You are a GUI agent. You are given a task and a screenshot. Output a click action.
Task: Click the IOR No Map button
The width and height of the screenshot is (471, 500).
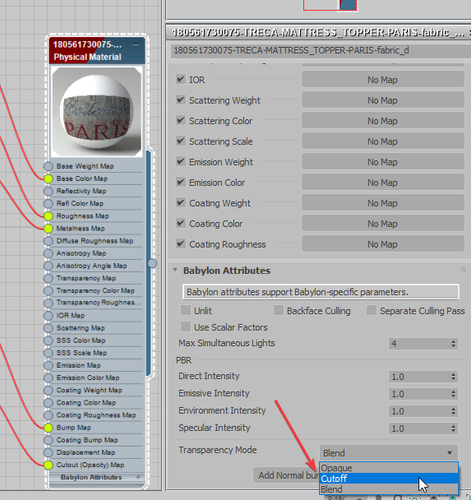[383, 80]
